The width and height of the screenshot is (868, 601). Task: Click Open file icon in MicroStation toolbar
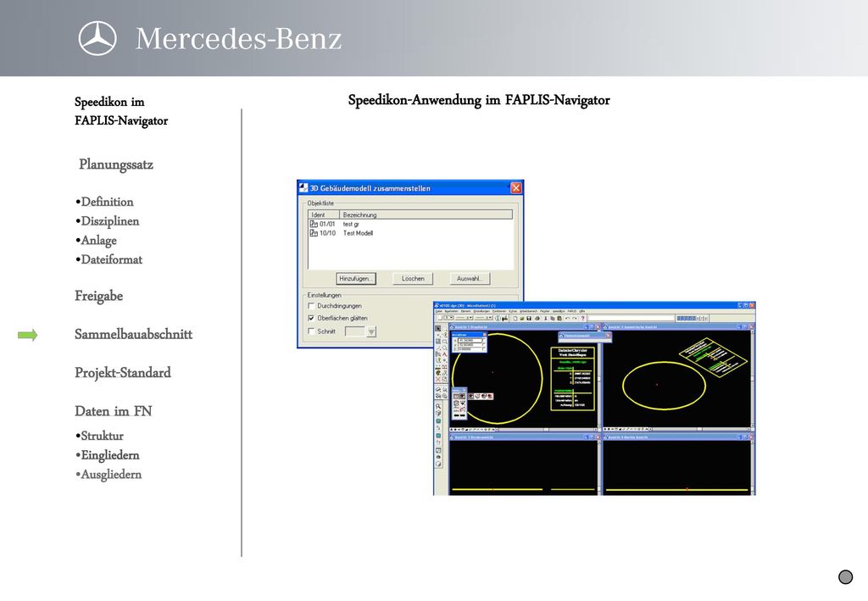tap(522, 318)
